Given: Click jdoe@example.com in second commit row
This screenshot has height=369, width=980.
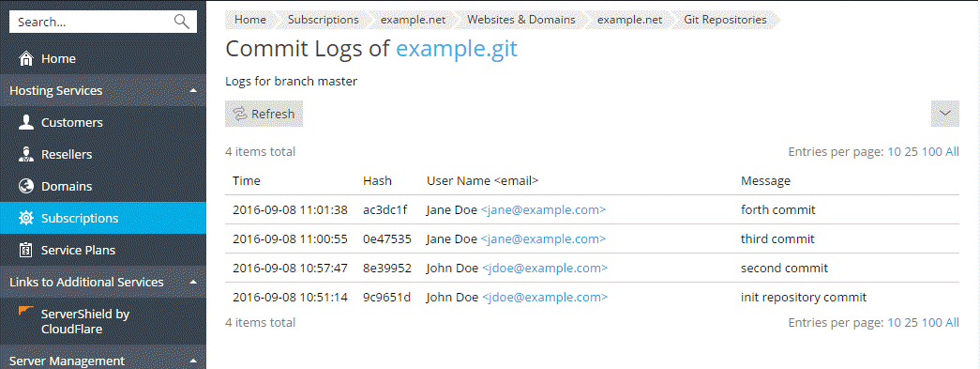Looking at the screenshot, I should coord(544,269).
